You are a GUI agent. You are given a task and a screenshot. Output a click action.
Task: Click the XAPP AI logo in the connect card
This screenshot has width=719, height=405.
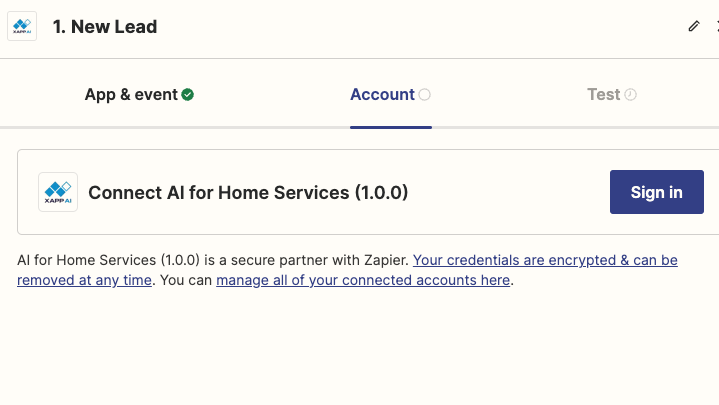(x=58, y=192)
